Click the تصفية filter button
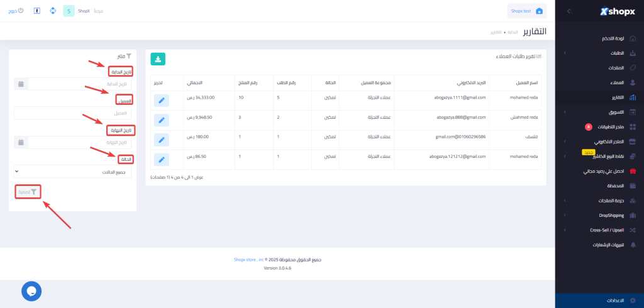The image size is (644, 308). tap(28, 192)
